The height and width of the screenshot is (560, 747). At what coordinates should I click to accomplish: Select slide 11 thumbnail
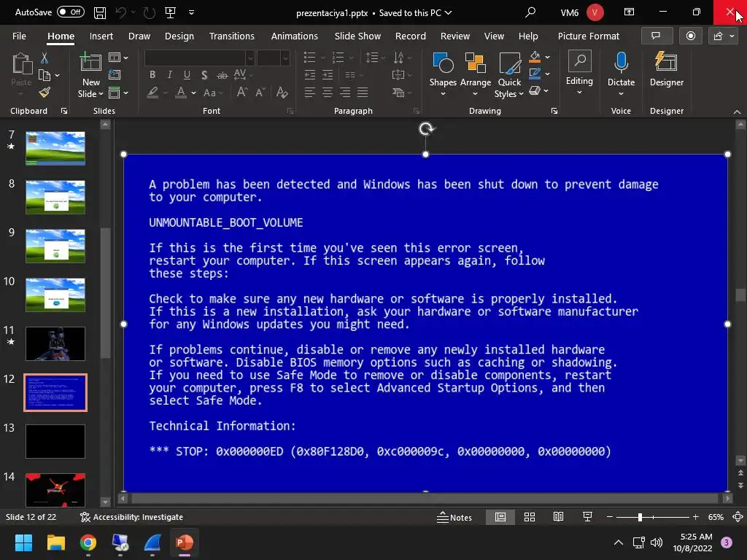coord(55,344)
